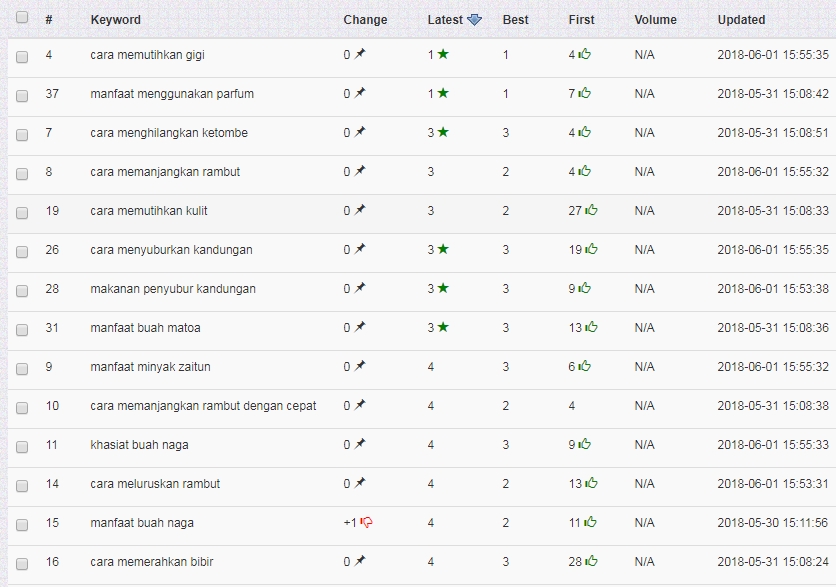Sort table by Change column header
The width and height of the screenshot is (836, 587).
click(365, 20)
